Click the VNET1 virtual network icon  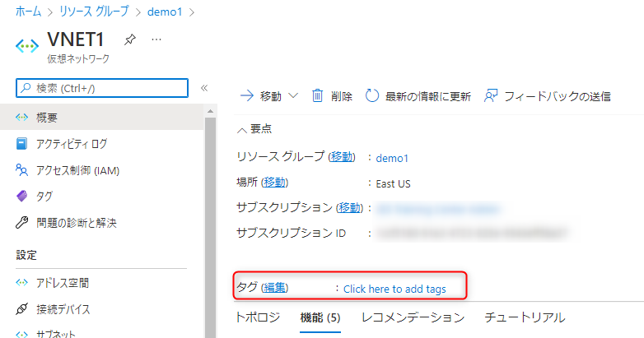27,46
